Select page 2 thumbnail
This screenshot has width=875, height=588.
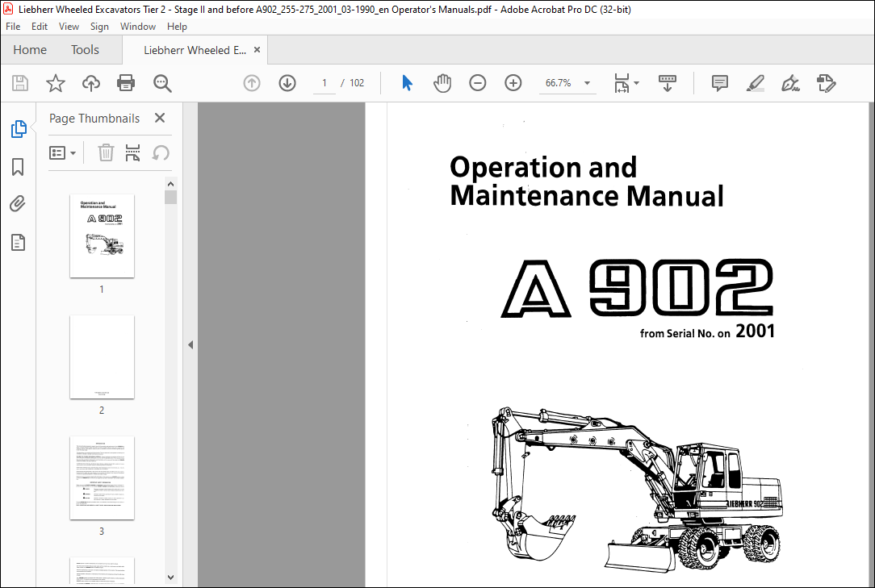click(102, 357)
